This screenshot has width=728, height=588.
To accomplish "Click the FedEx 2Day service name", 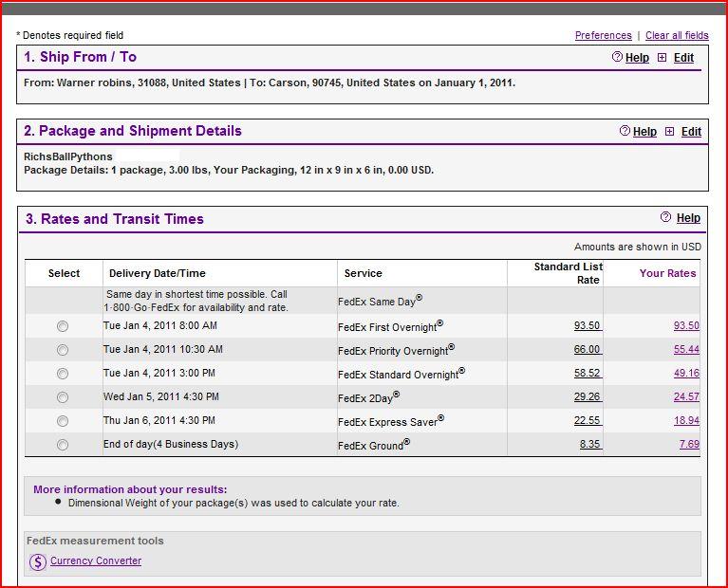I will [368, 396].
